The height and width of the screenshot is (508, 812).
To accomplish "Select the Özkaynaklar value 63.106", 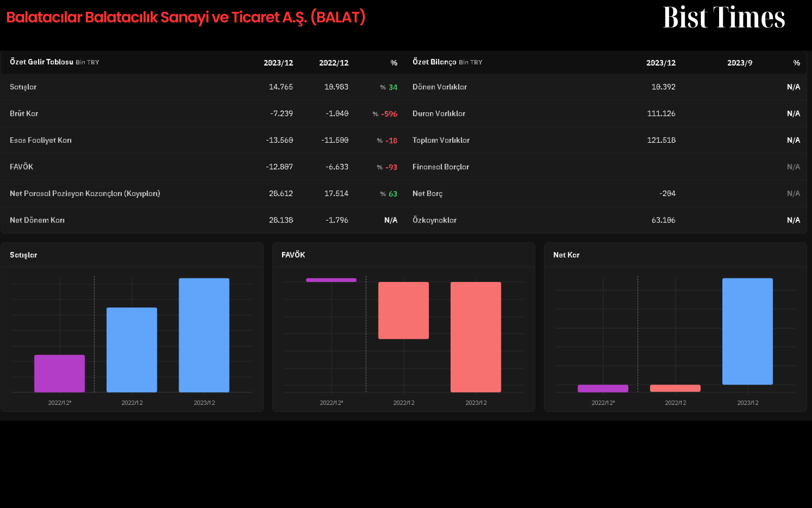I will [663, 220].
